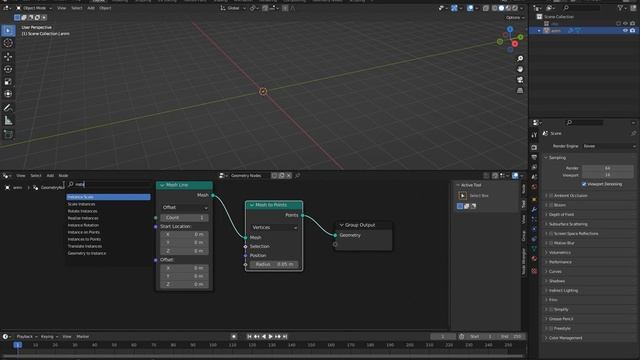The image size is (640, 360).
Task: Select the Transform tool
Action: pos(8,94)
